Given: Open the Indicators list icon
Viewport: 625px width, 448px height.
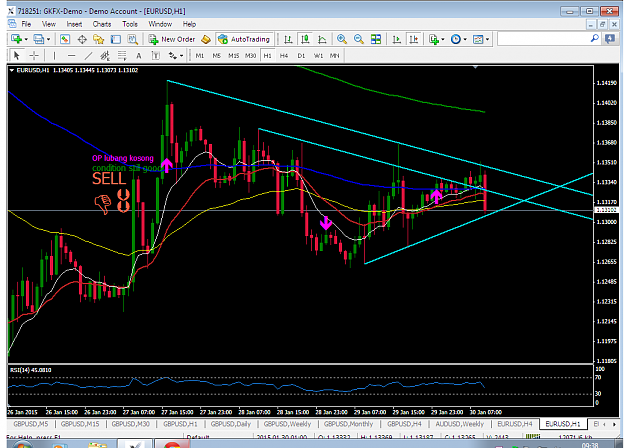Looking at the screenshot, I should [x=434, y=39].
